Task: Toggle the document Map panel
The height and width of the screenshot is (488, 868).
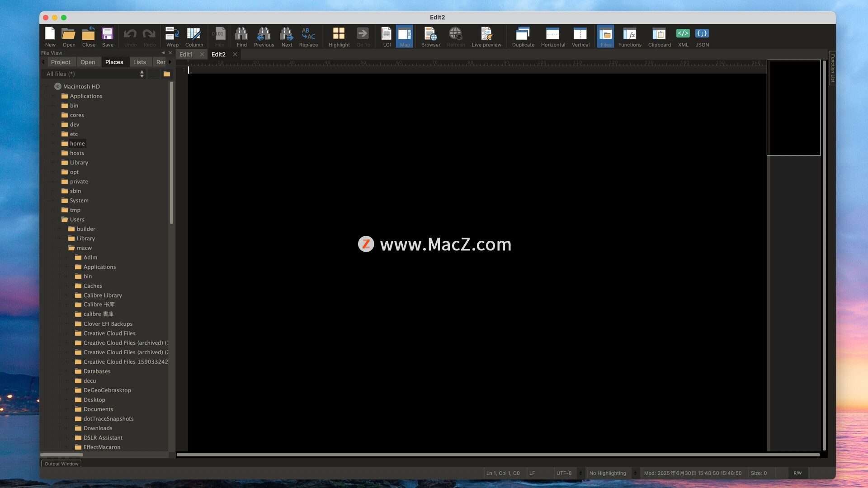Action: [405, 37]
